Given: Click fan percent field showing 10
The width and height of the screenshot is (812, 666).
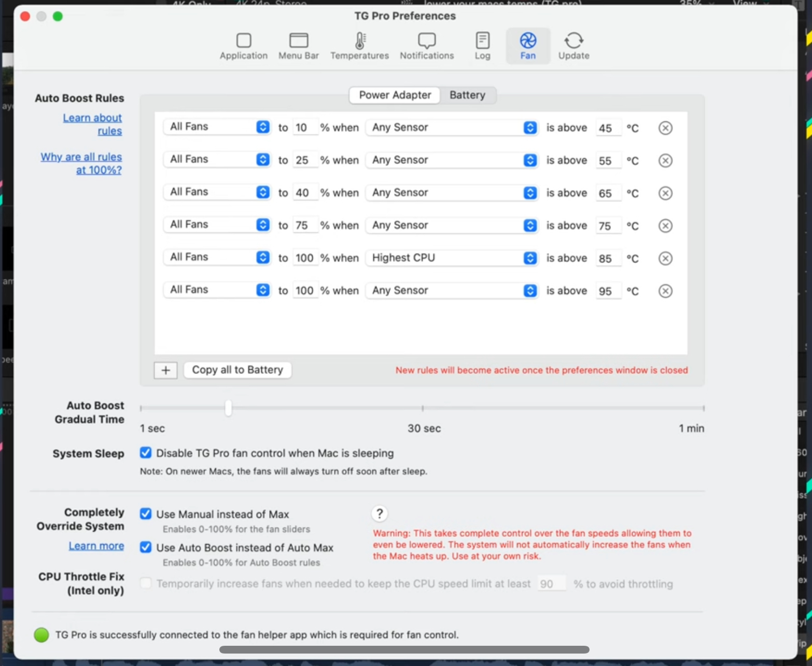Looking at the screenshot, I should pyautogui.click(x=305, y=128).
